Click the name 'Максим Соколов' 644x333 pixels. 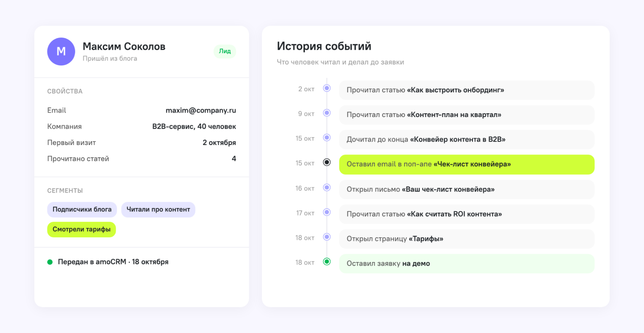click(124, 46)
